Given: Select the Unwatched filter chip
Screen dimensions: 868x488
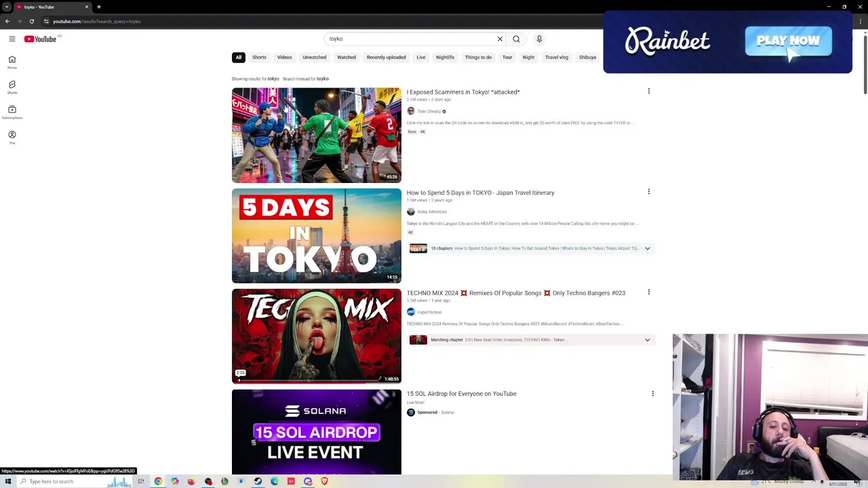Looking at the screenshot, I should [x=315, y=58].
